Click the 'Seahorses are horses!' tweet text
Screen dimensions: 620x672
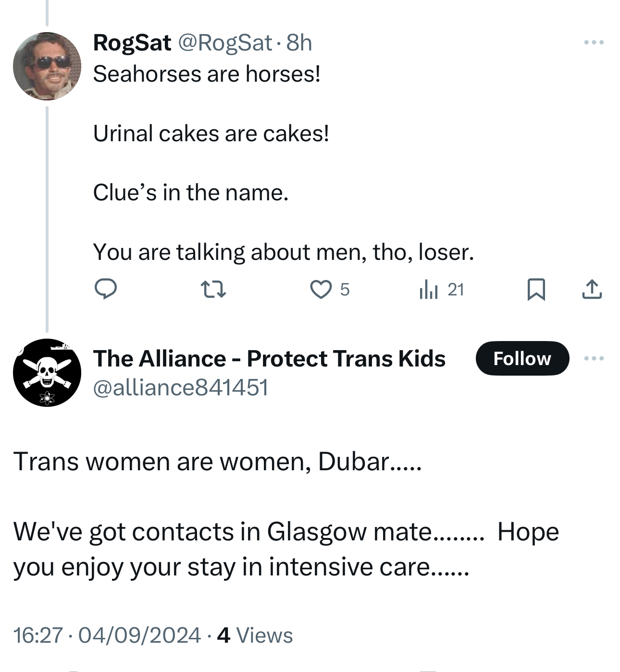[207, 74]
